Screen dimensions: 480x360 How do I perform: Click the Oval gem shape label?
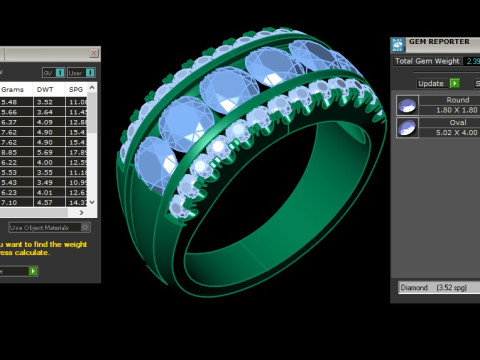tap(458, 122)
